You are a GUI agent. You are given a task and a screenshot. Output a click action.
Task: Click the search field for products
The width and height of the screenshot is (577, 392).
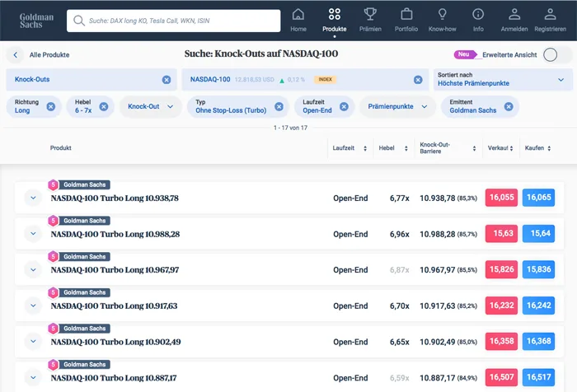tap(173, 21)
